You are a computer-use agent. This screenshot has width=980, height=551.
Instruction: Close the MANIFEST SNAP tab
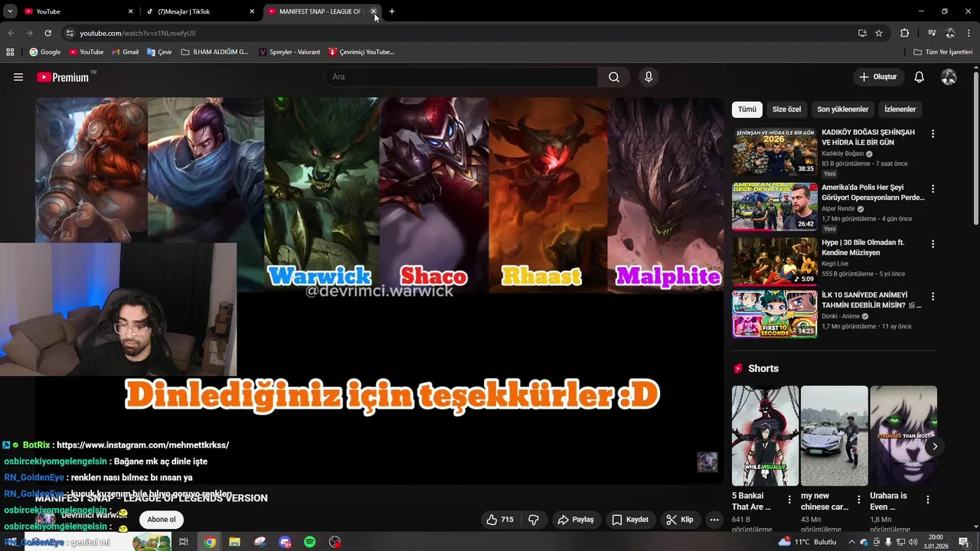click(x=374, y=11)
